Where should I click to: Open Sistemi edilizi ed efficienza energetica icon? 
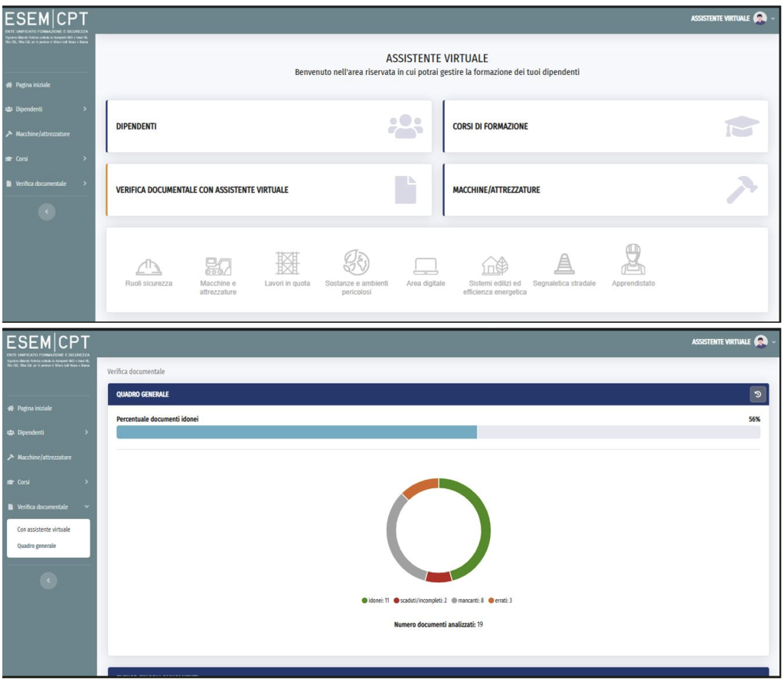495,265
